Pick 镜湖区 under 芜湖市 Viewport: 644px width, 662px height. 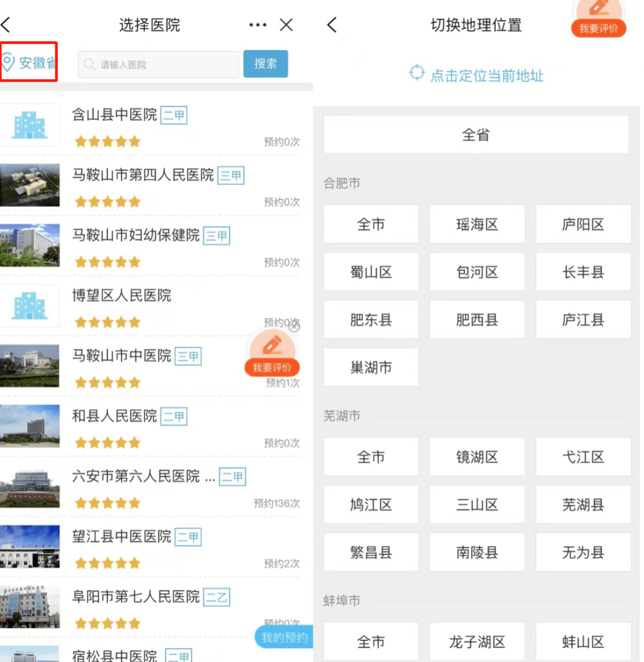tap(476, 457)
